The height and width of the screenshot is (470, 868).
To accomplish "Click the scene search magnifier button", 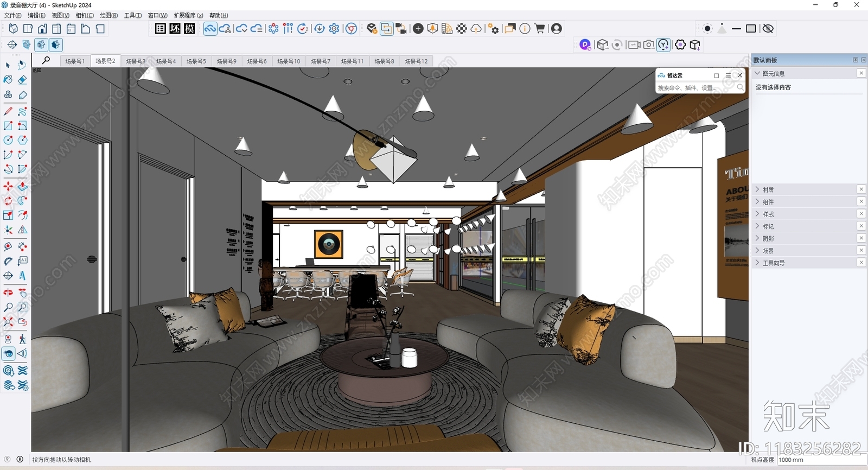I will [46, 60].
